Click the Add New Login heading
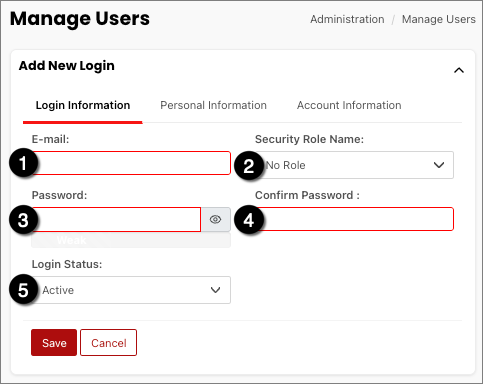This screenshot has height=384, width=483. pyautogui.click(x=67, y=66)
